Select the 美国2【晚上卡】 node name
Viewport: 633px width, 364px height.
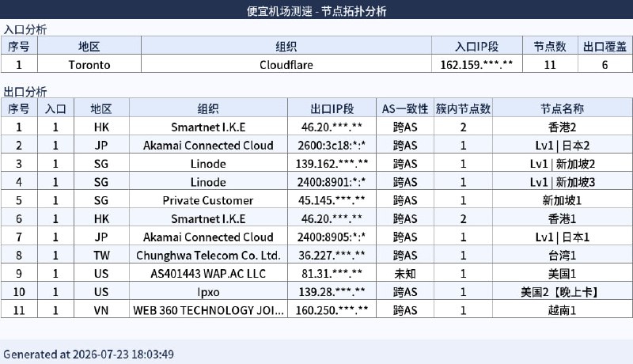(563, 292)
